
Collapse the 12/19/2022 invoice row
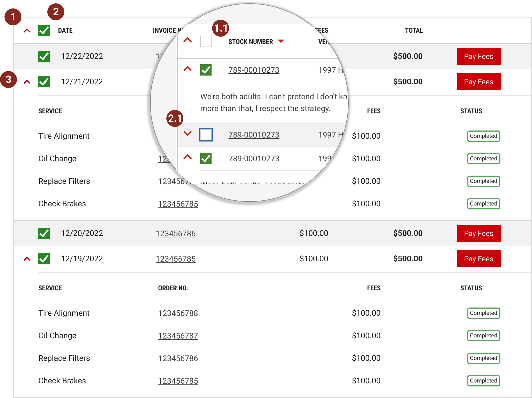click(27, 259)
